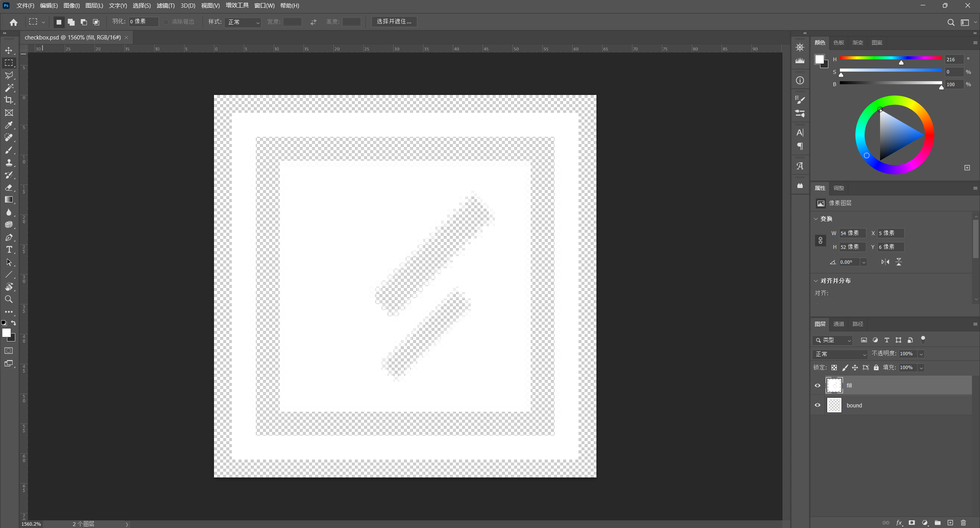Toggle lock position
The image size is (980, 528).
[x=855, y=368]
